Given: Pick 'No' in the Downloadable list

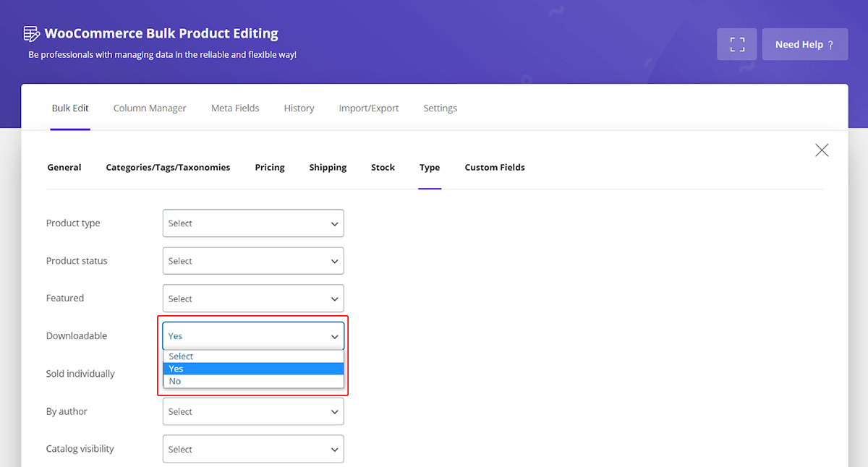Looking at the screenshot, I should (x=253, y=381).
